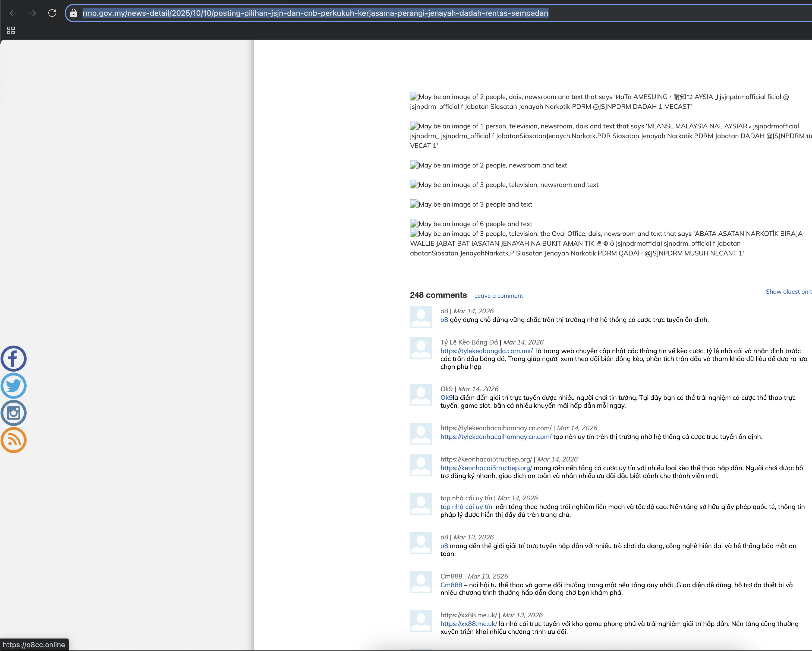The image size is (812, 651).
Task: Open the tylekeobongda.com.mx link
Action: pos(486,351)
